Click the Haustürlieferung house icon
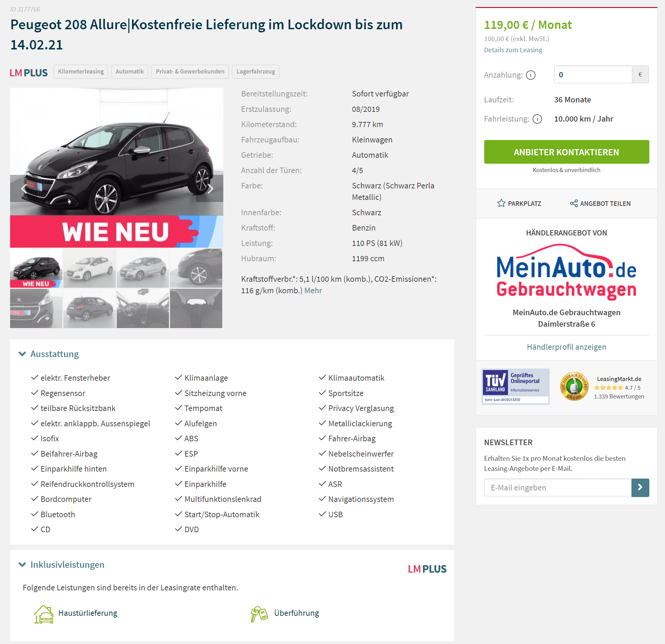 pos(44,614)
